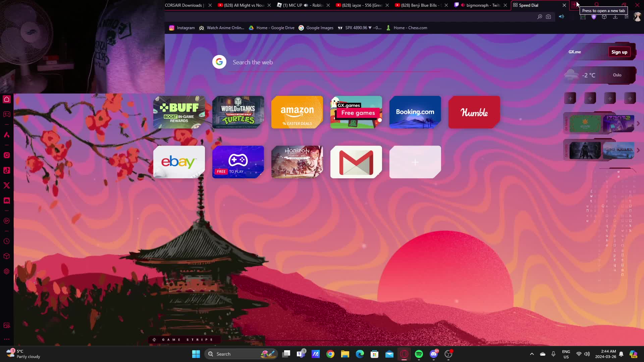The image size is (644, 362).
Task: Open Windows Start menu
Action: [196, 354]
